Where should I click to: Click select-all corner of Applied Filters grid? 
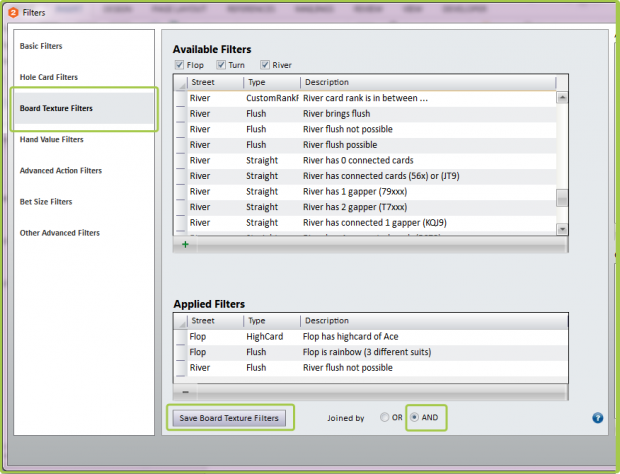[181, 321]
